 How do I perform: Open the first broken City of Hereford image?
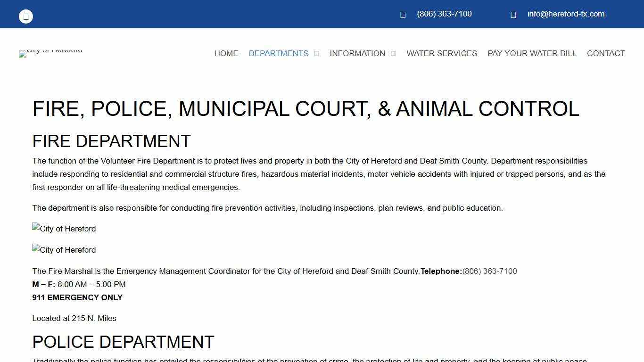coord(64,229)
